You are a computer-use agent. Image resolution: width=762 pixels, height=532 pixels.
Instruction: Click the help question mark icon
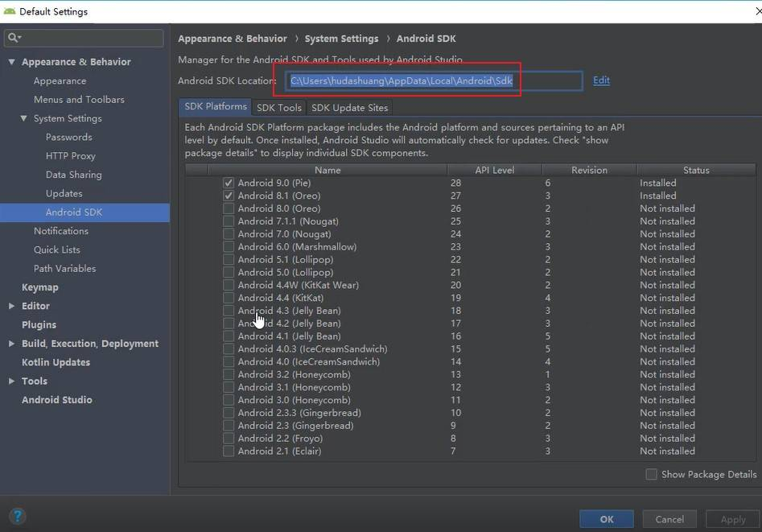pyautogui.click(x=17, y=516)
